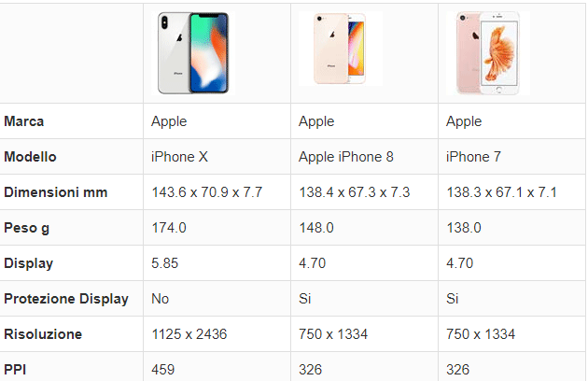Select the Modello row label
This screenshot has width=588, height=381.
pos(31,157)
